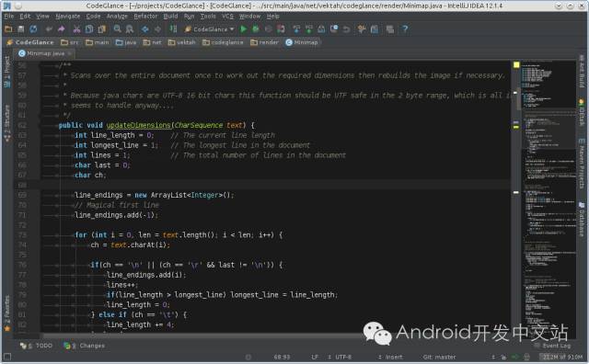Toggle the read-only lock icon in status bar
Screen dimensions: 589x364
click(x=503, y=357)
